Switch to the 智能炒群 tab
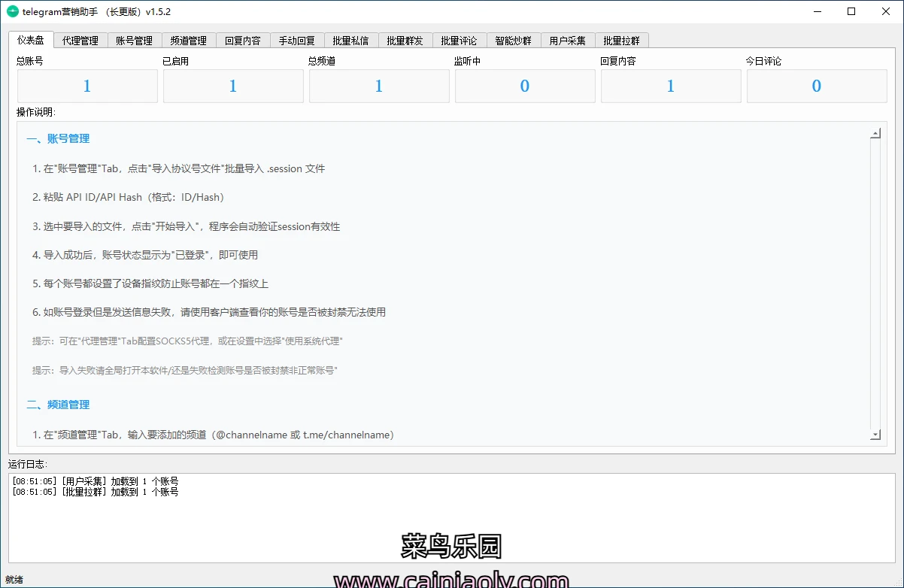Viewport: 904px width, 588px height. click(x=514, y=41)
